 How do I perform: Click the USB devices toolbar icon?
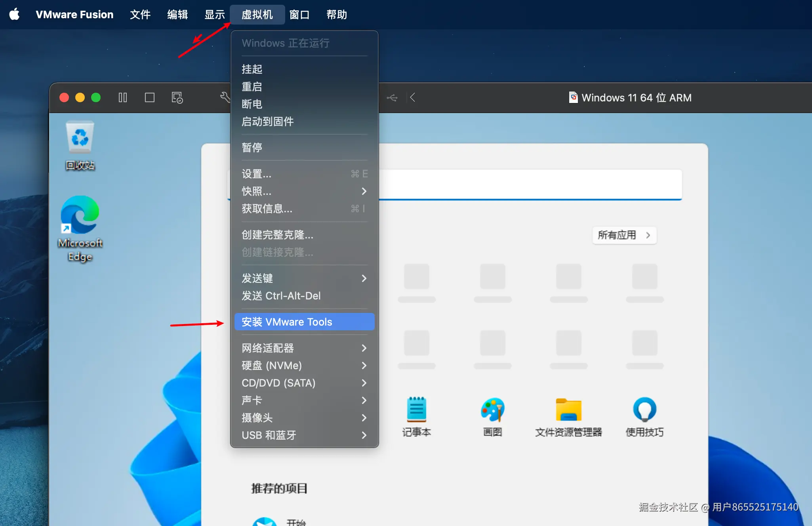(x=392, y=97)
